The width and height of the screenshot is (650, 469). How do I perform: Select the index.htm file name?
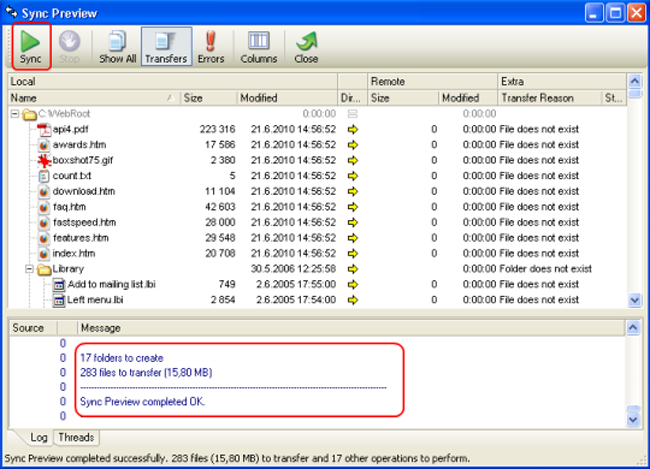pos(74,254)
